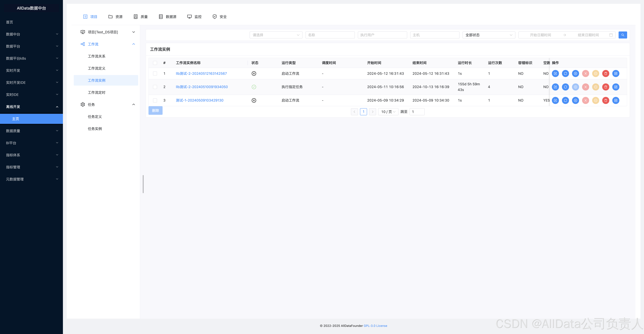The image size is (644, 334).
Task: Open 工作流定义 in the sidebar
Action: pyautogui.click(x=97, y=68)
